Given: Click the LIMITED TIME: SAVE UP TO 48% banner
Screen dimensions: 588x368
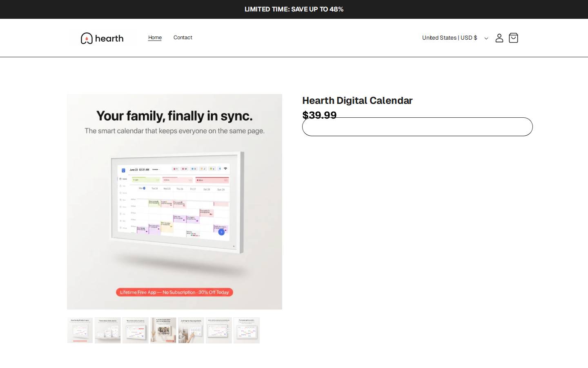Looking at the screenshot, I should [x=294, y=9].
